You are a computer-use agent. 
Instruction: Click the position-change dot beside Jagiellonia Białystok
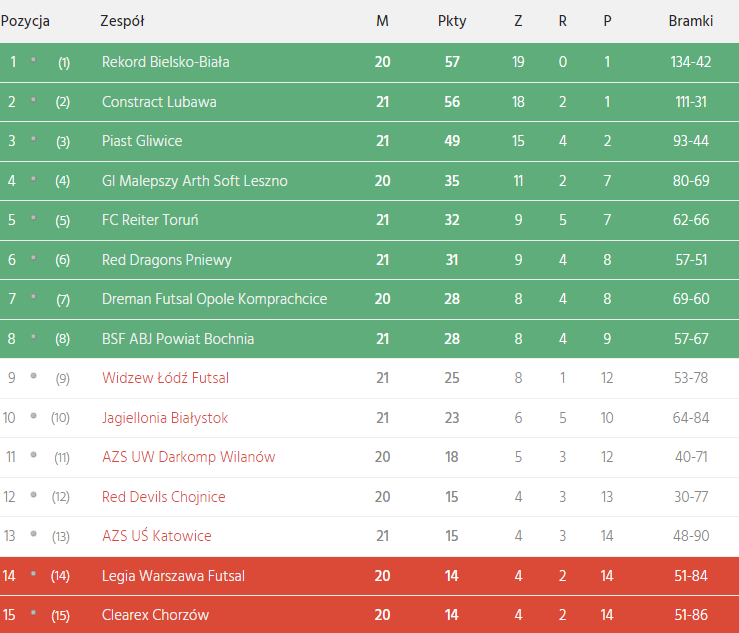[x=33, y=416]
